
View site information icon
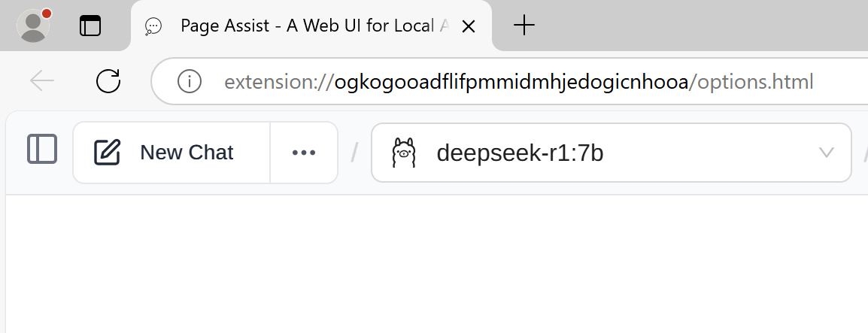click(x=189, y=80)
